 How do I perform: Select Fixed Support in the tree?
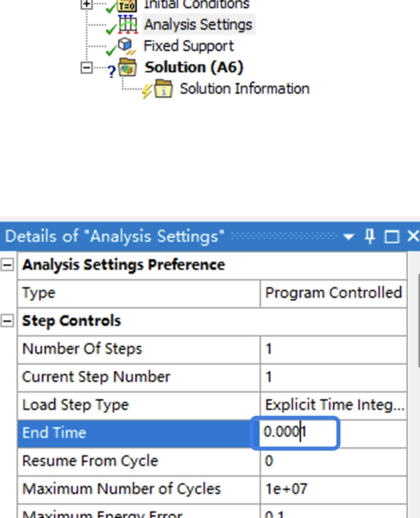pyautogui.click(x=189, y=46)
